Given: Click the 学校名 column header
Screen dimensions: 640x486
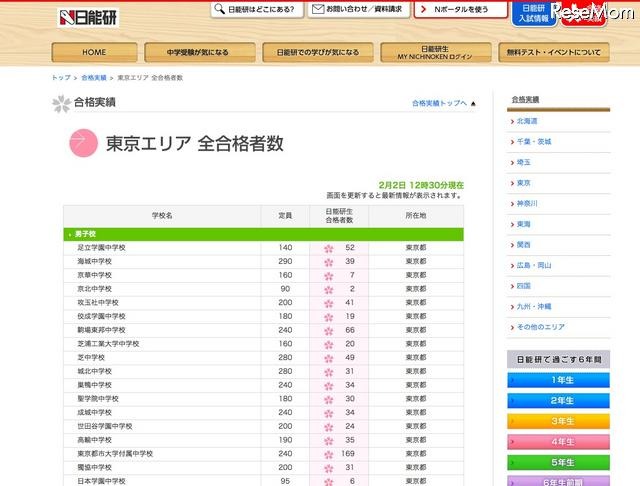Looking at the screenshot, I should 162,215.
